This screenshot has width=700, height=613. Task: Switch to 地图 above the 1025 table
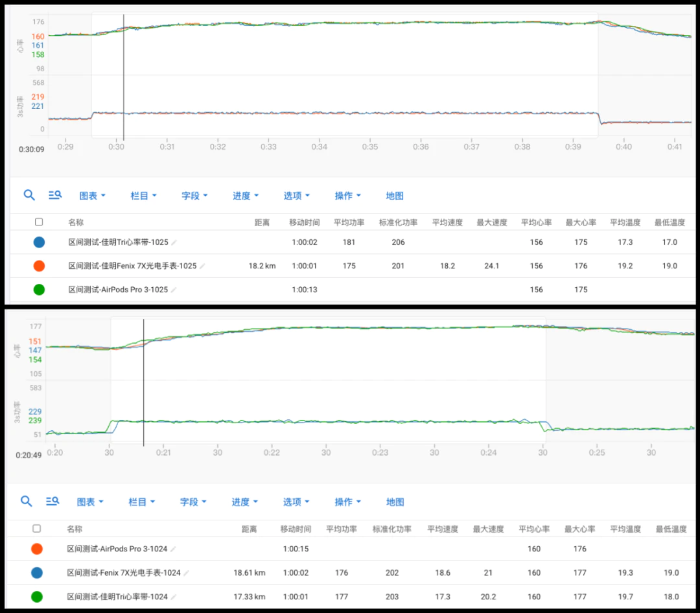click(x=395, y=196)
